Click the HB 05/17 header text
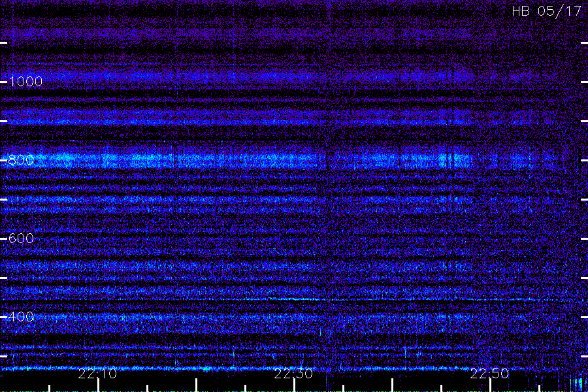The height and width of the screenshot is (392, 588). click(x=546, y=11)
